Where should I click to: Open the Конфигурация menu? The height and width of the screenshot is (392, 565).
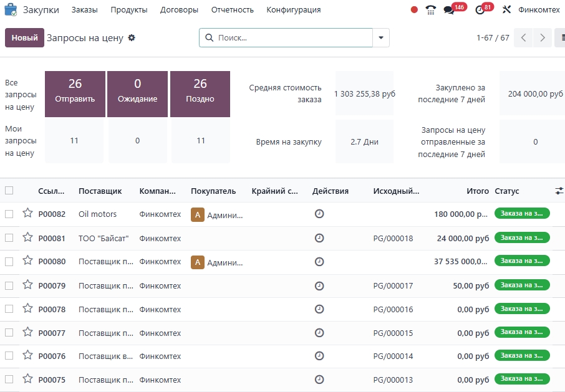[x=293, y=10]
